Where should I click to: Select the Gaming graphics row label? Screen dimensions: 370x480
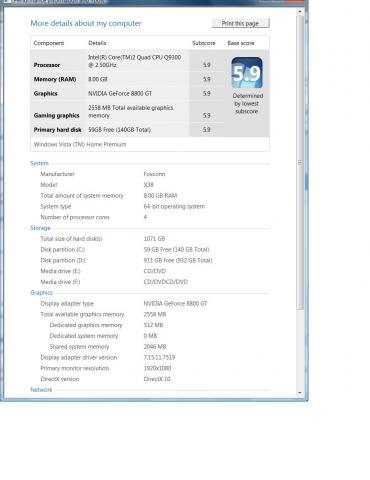[x=56, y=115]
